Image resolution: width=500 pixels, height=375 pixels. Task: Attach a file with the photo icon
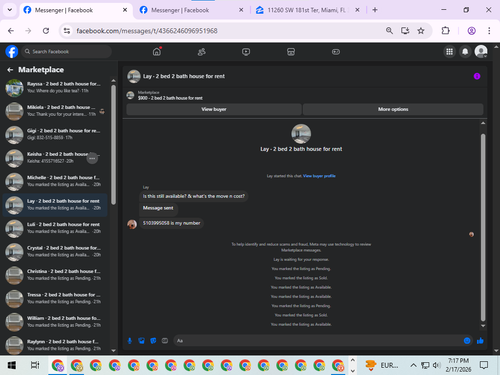point(141,341)
